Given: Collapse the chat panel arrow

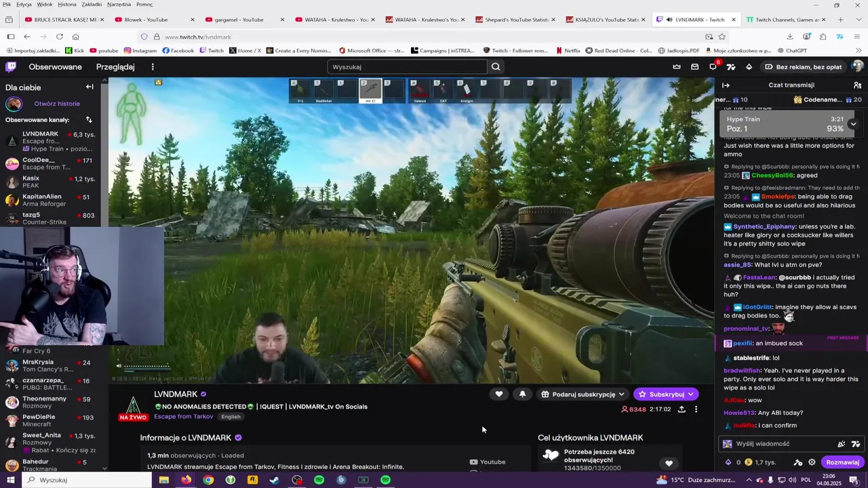Looking at the screenshot, I should (726, 85).
